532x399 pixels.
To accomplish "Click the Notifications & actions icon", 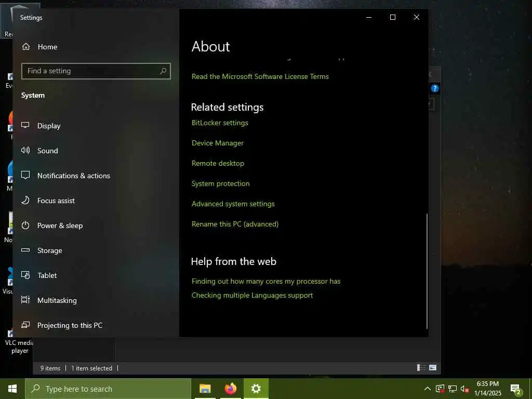I will pos(25,176).
